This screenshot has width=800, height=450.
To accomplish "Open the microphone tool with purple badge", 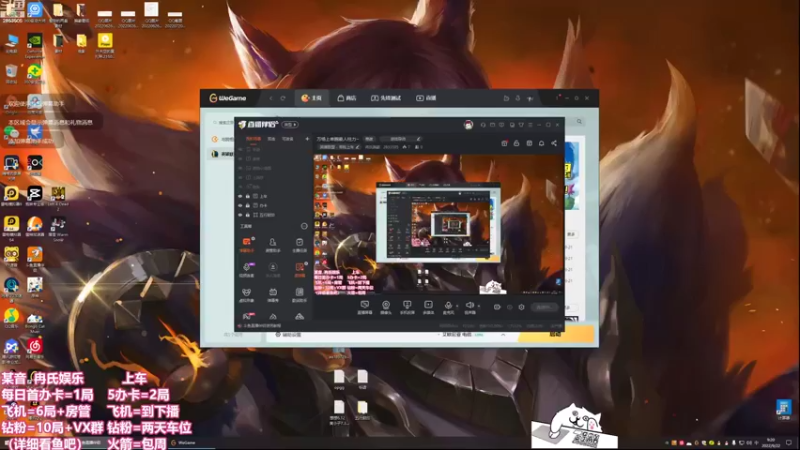I will pyautogui.click(x=247, y=269).
